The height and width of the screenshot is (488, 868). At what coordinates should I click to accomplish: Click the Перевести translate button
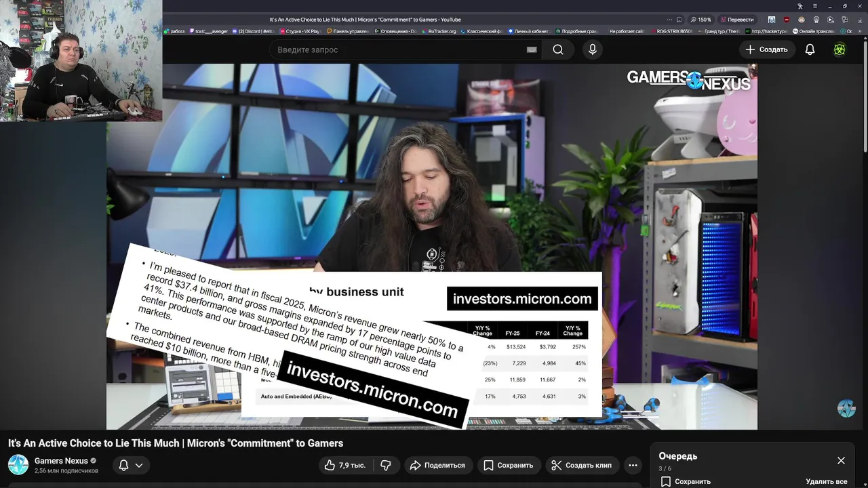coord(737,20)
